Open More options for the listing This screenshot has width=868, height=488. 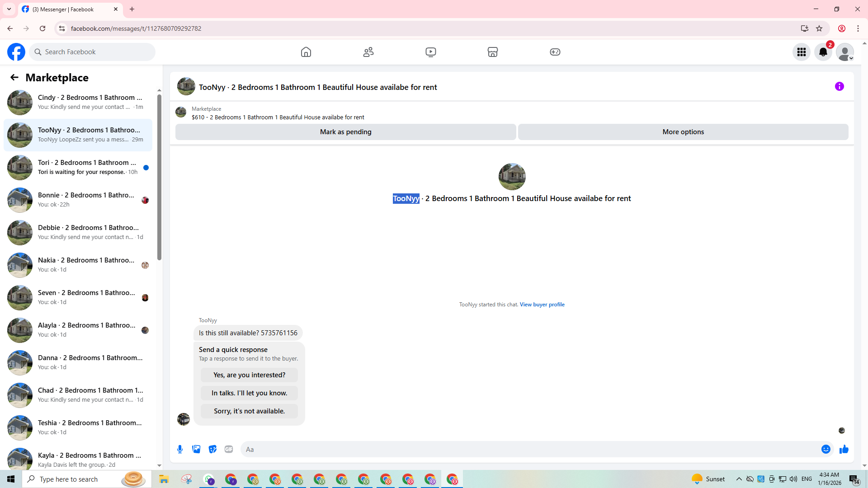(x=683, y=132)
